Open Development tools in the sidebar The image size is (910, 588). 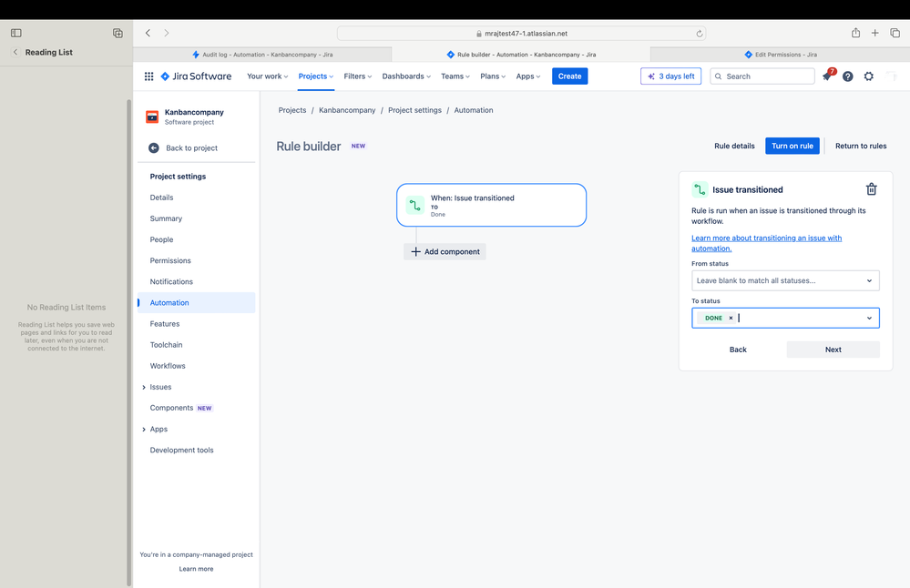[181, 450]
